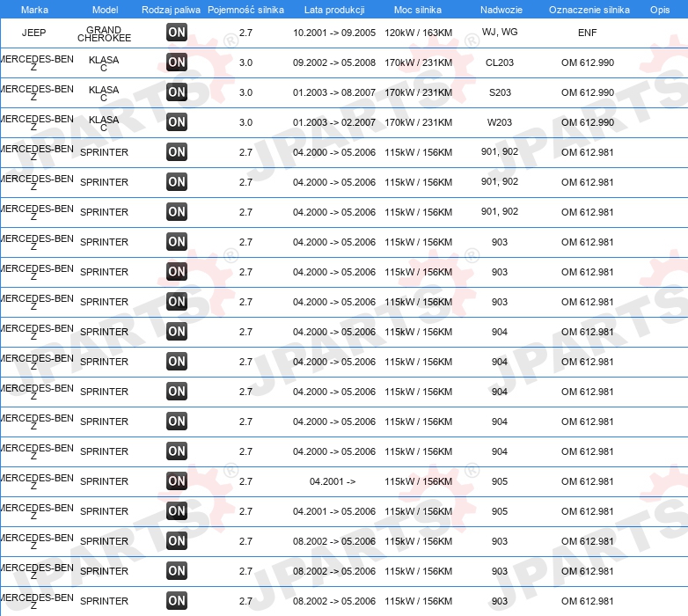Click the 2.7 capacity in the Jeep row

click(x=245, y=33)
